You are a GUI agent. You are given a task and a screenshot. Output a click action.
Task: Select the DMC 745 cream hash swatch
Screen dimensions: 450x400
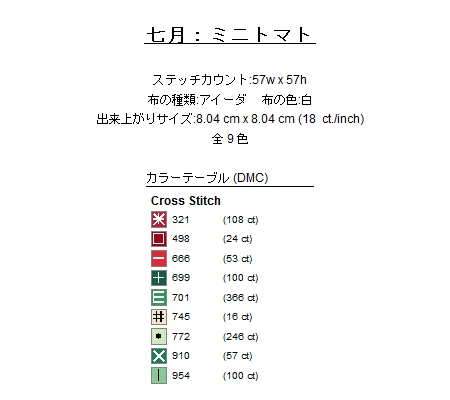point(159,317)
